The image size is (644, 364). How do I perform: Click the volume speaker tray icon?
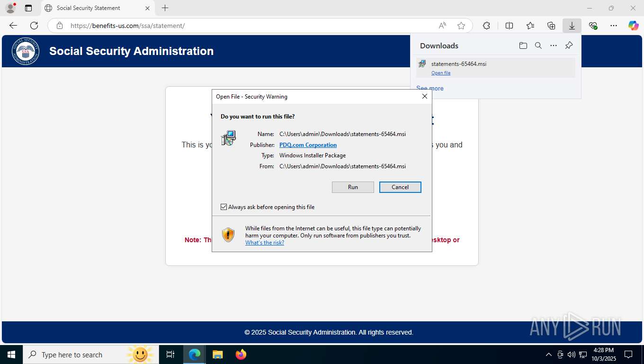pyautogui.click(x=572, y=355)
